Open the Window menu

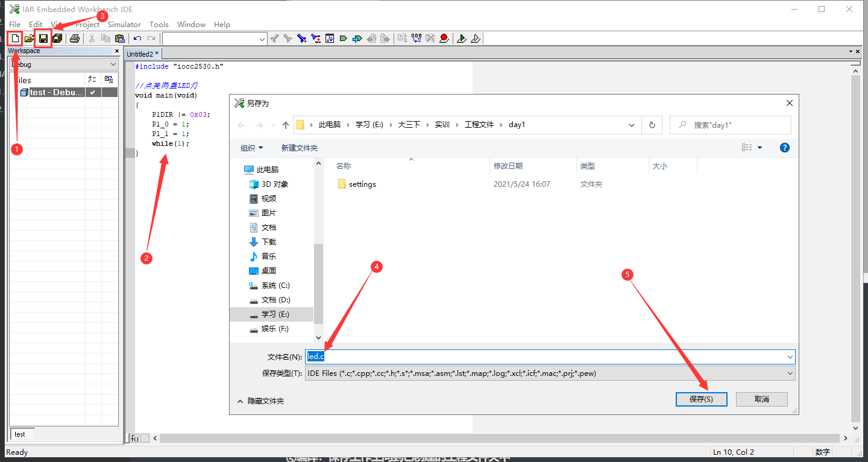[x=191, y=25]
